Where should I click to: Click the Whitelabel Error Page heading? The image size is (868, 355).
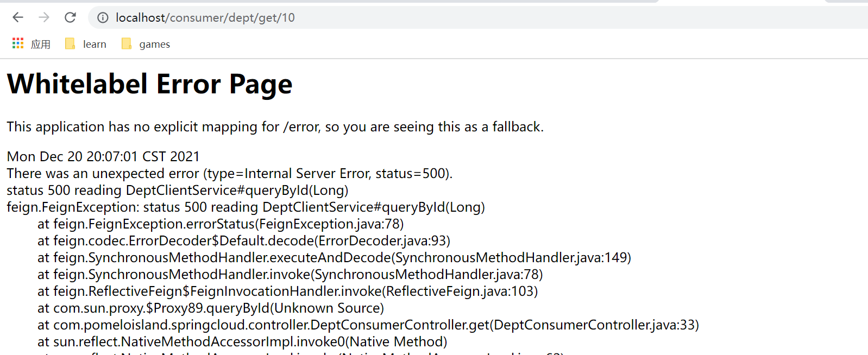pos(149,84)
